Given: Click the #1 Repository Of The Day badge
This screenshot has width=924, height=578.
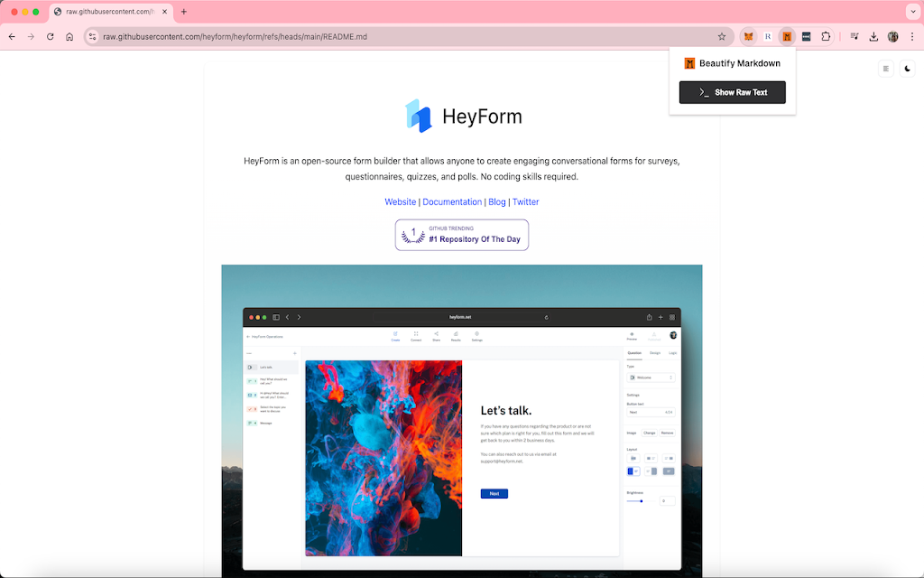Looking at the screenshot, I should (462, 235).
